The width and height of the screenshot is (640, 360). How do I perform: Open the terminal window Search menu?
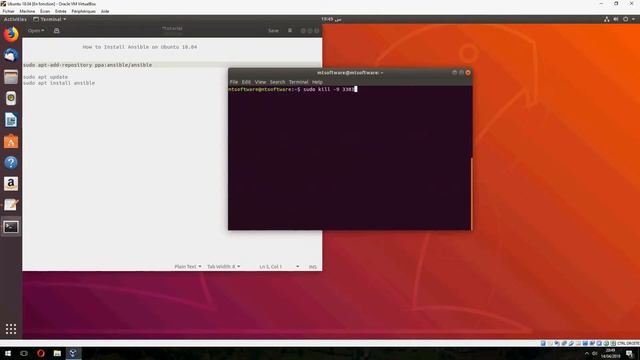(277, 82)
